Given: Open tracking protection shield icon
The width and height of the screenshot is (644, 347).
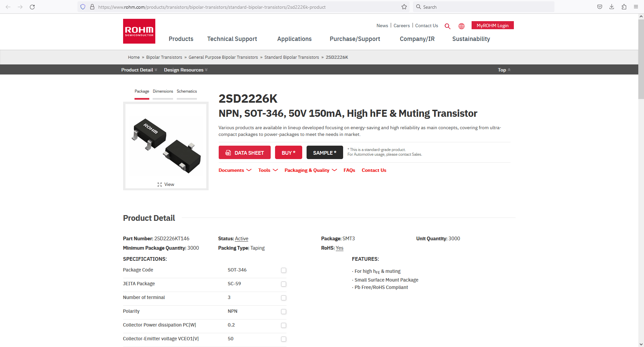Looking at the screenshot, I should pyautogui.click(x=83, y=7).
